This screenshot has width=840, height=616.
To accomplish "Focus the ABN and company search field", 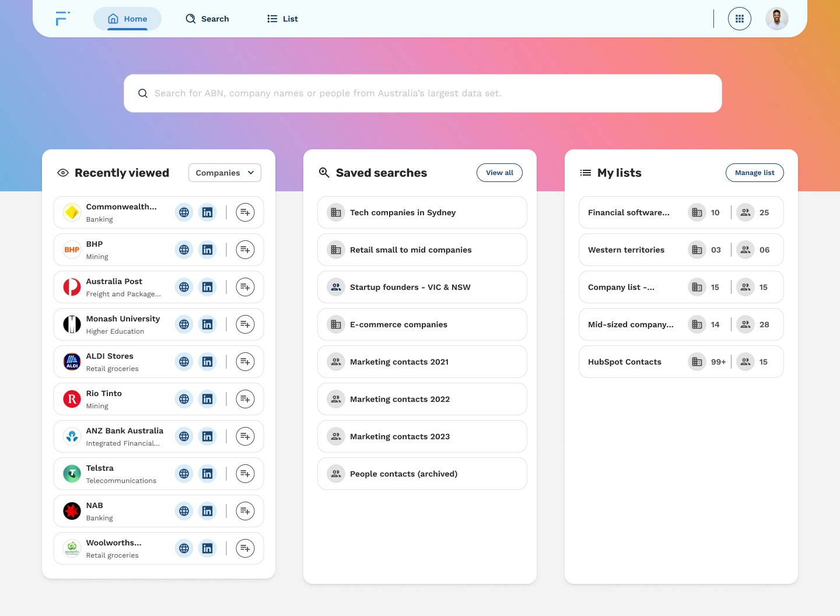I will [423, 93].
